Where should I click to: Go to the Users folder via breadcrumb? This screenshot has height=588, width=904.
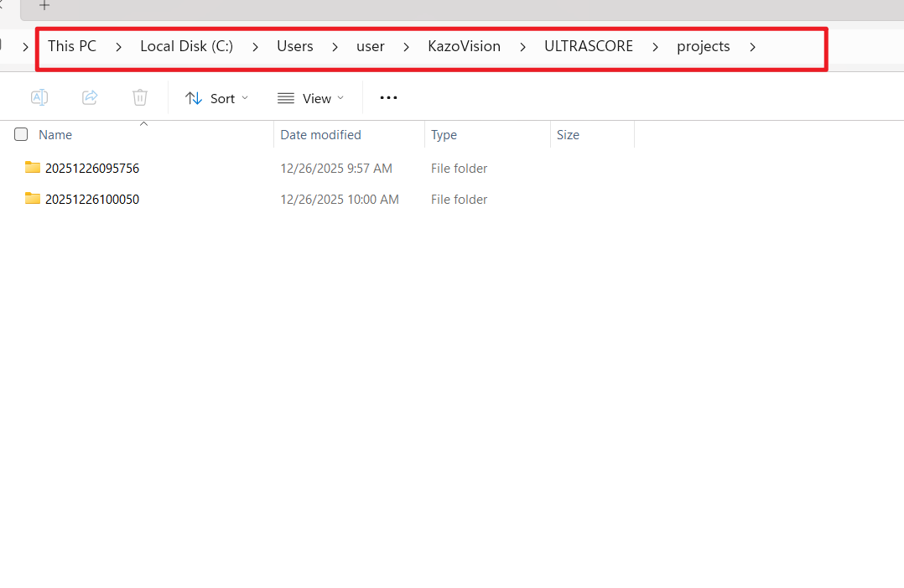tap(294, 46)
